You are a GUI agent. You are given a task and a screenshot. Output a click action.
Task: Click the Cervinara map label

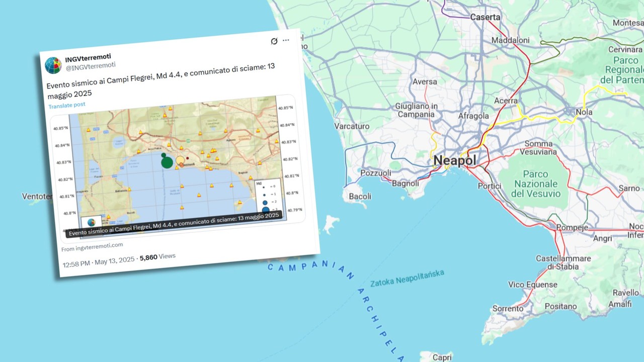click(x=625, y=50)
